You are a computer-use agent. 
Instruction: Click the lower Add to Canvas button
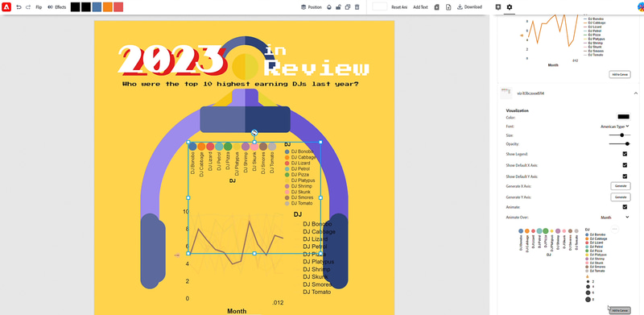(x=620, y=310)
